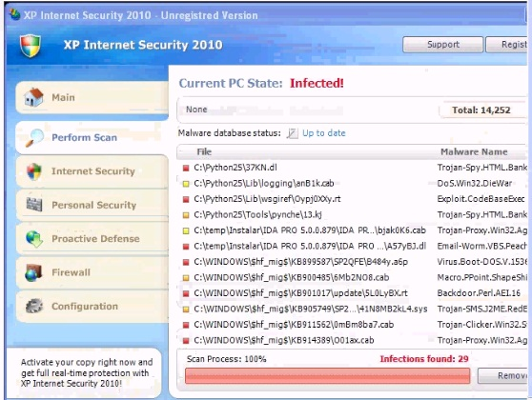Screen dimensions: 532x400
Task: Click the magnifying glass Perform Scan icon
Action: 34,138
